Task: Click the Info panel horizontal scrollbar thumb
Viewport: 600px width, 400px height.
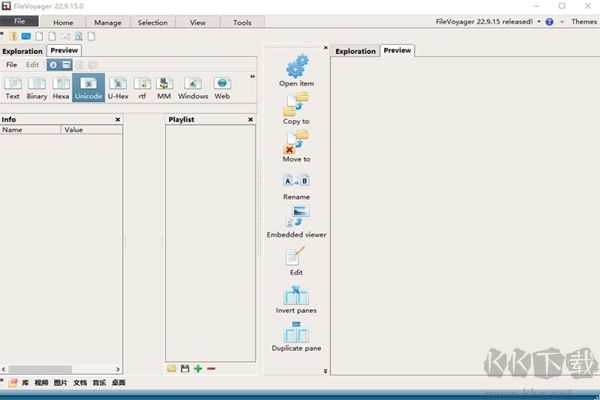Action: 40,369
